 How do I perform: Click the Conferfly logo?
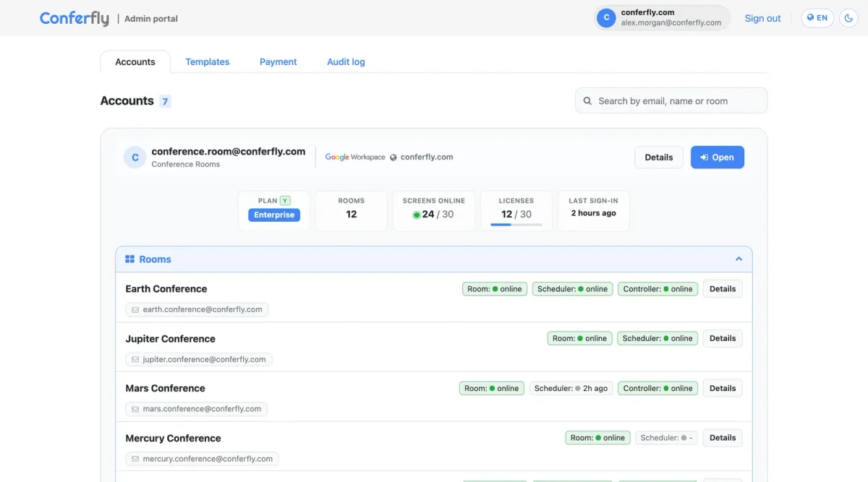pos(75,18)
